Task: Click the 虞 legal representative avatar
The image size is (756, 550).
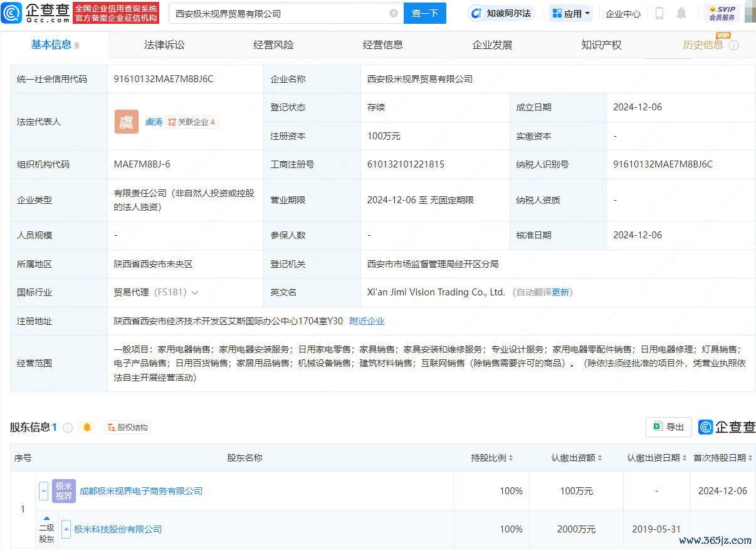Action: 127,122
